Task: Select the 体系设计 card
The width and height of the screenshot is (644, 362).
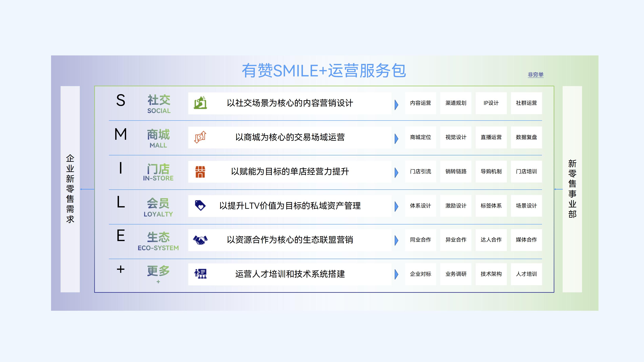Action: point(420,206)
